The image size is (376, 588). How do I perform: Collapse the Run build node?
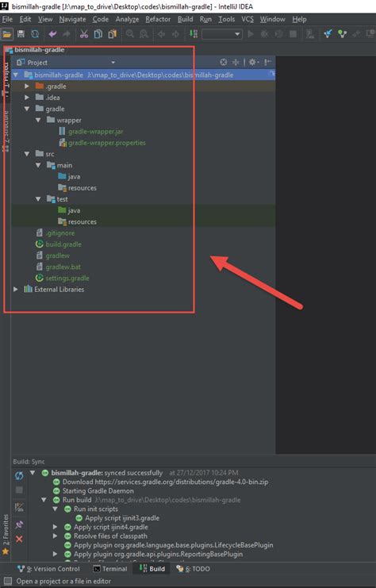[x=44, y=500]
